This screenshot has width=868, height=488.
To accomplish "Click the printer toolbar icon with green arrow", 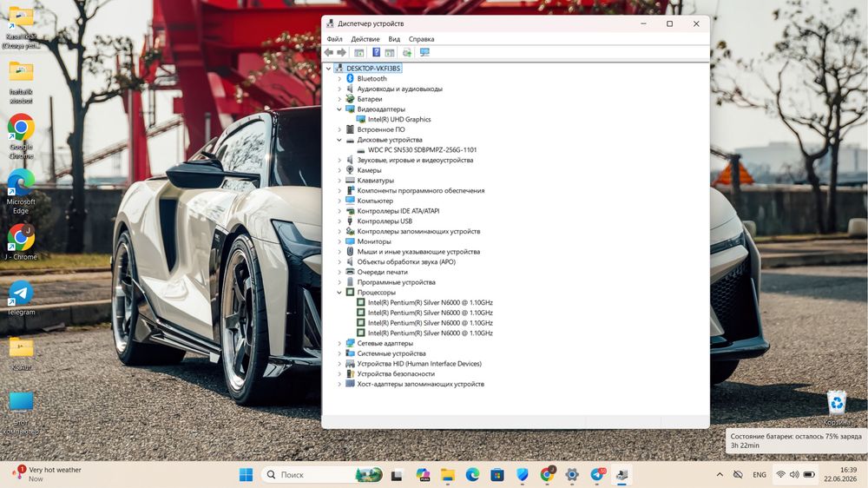I will [x=407, y=52].
